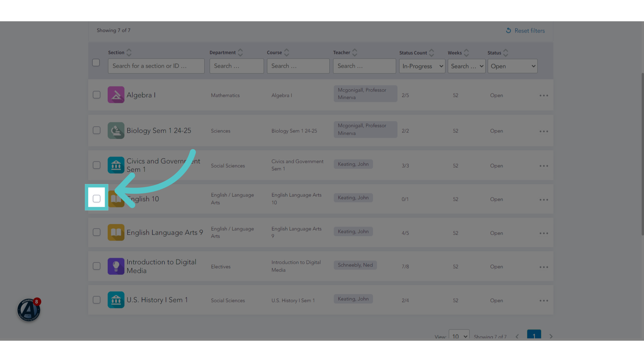The height and width of the screenshot is (362, 644).
Task: Click the Showing 7 of 7 header text
Action: click(x=114, y=31)
